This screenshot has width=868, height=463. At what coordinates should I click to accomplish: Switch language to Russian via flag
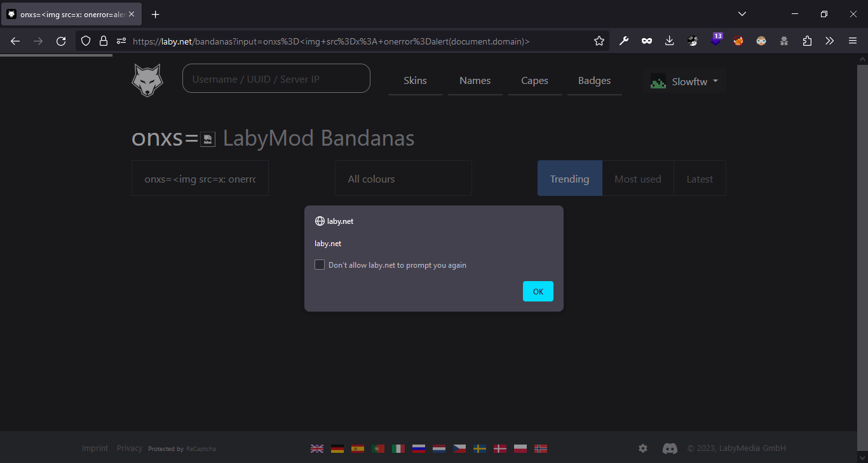[x=419, y=448]
